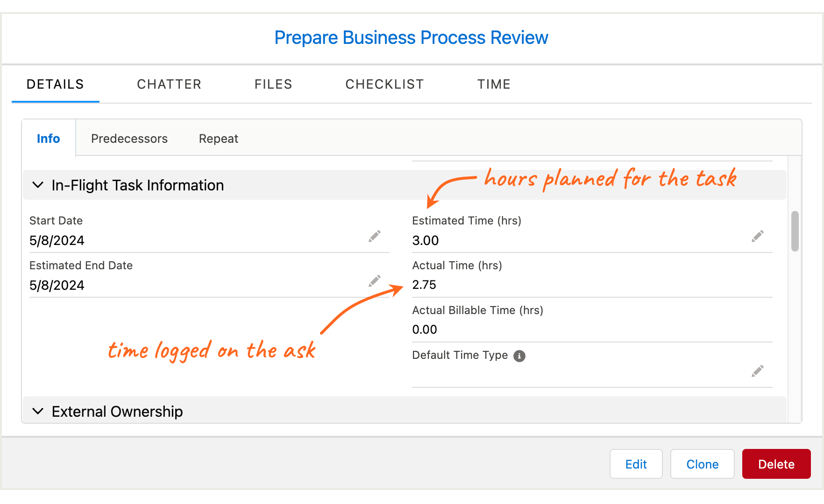
Task: Delete the task with red Delete button
Action: [x=776, y=464]
